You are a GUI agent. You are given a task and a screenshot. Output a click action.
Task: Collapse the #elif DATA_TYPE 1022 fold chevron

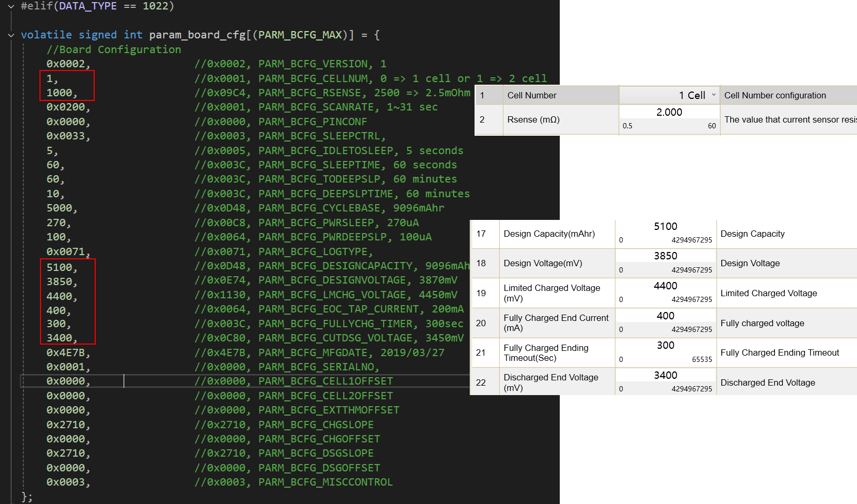[11, 6]
